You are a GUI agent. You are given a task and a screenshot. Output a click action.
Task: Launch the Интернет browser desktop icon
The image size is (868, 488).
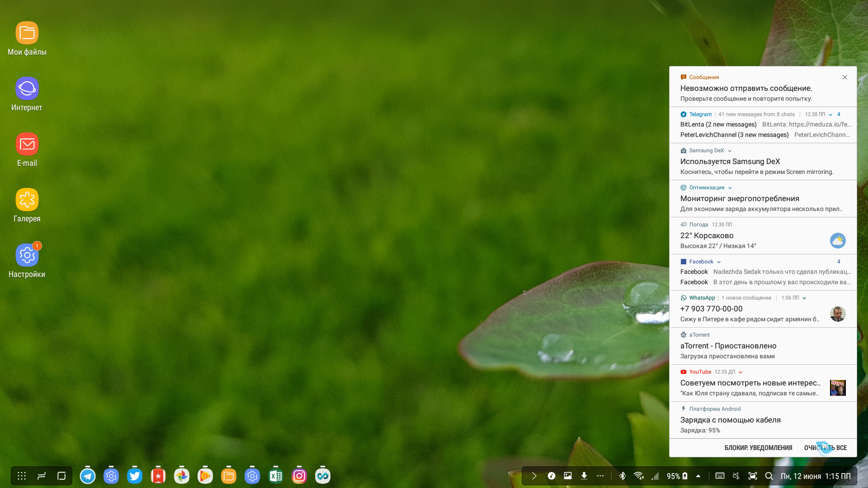coord(27,94)
